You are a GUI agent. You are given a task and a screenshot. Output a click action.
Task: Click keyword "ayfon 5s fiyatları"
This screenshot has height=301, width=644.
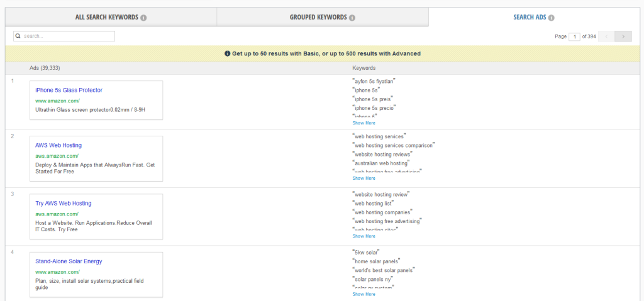tap(374, 81)
